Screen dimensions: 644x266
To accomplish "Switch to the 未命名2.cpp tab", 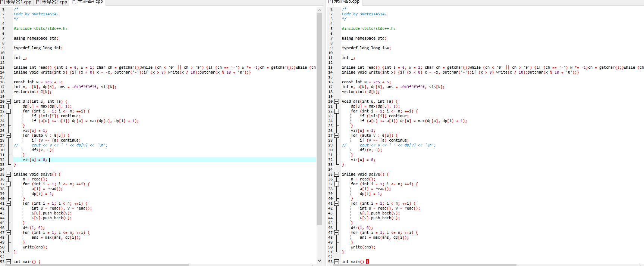I will click(x=52, y=2).
